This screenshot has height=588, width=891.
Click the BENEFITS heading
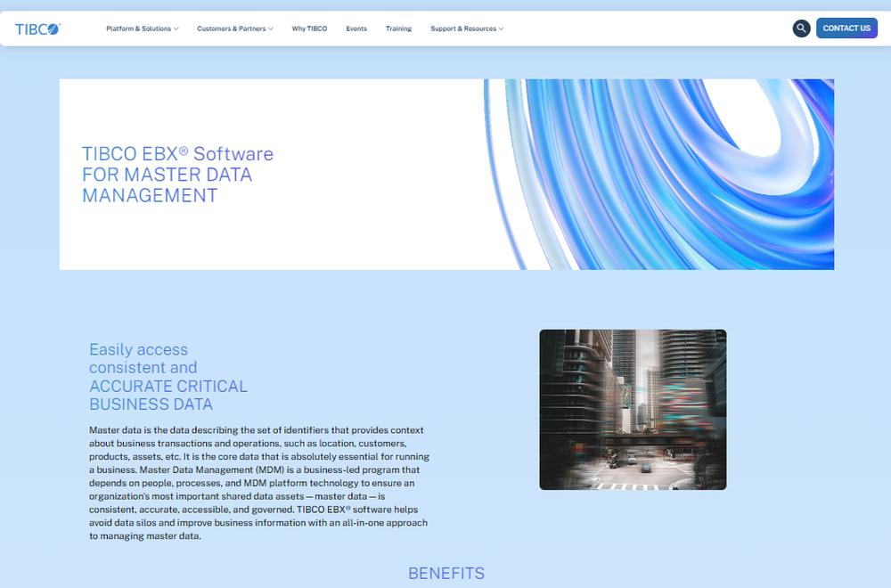click(446, 573)
